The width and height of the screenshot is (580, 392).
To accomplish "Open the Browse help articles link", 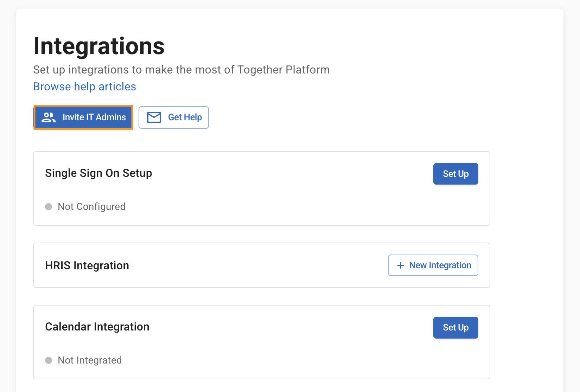I will coord(84,86).
